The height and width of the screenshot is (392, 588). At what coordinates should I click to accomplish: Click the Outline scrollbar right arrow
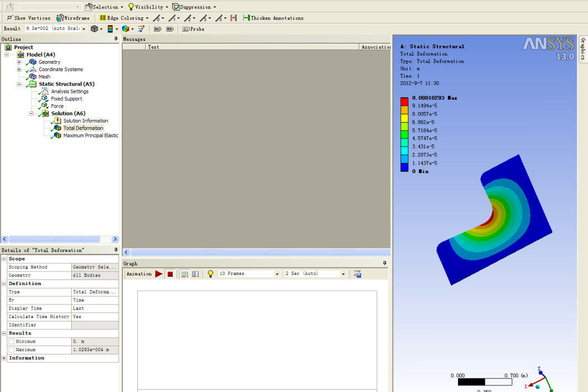tap(115, 239)
